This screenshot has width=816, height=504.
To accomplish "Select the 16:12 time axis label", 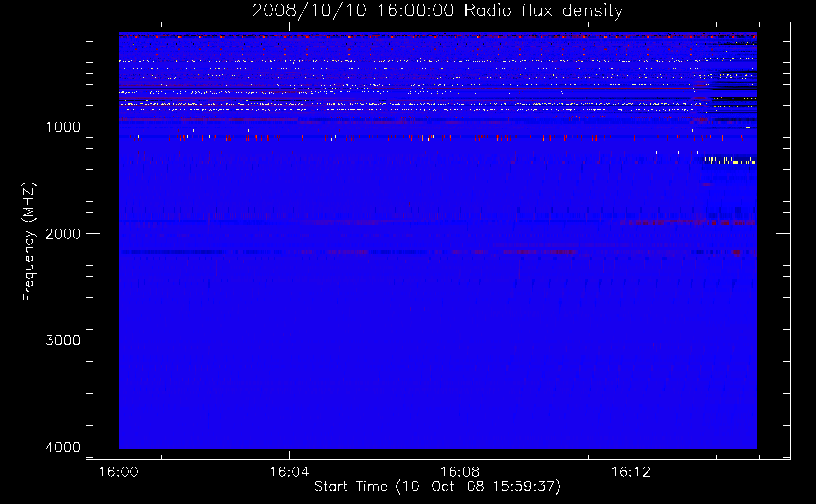I will tap(631, 472).
